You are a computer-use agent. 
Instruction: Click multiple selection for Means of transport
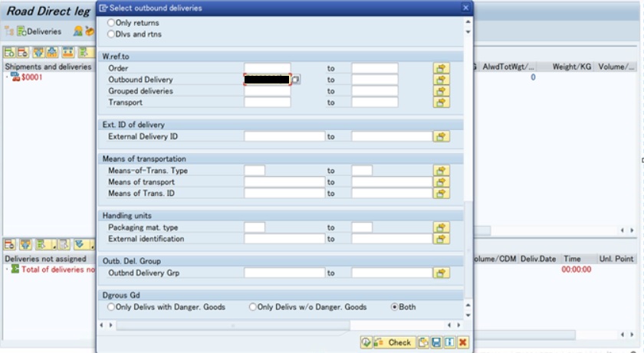[x=441, y=182]
